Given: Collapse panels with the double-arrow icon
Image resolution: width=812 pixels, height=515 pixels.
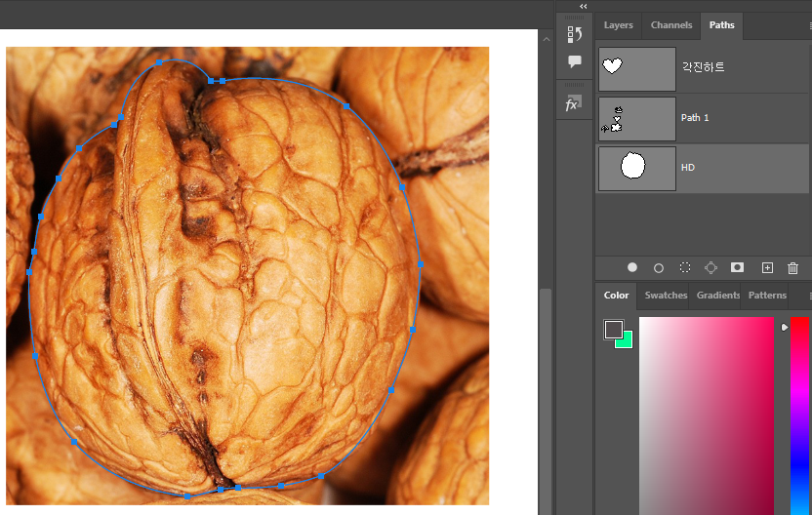Looking at the screenshot, I should point(583,6).
